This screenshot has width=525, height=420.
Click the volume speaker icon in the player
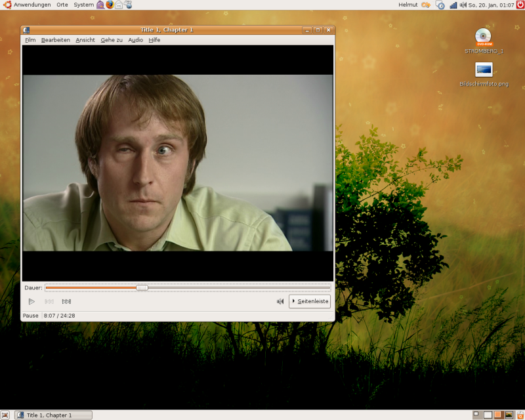click(x=280, y=301)
